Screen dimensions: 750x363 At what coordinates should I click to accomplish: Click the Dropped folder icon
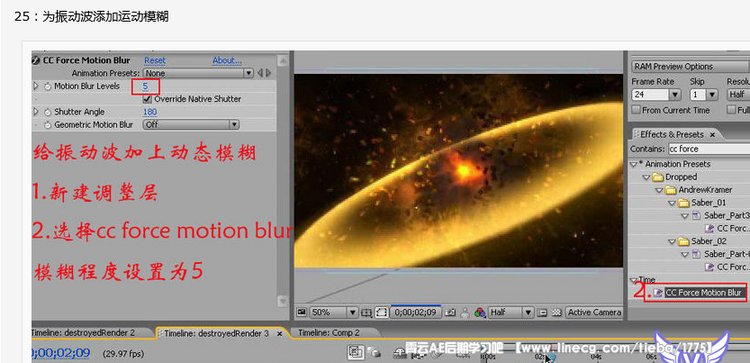[x=658, y=177]
